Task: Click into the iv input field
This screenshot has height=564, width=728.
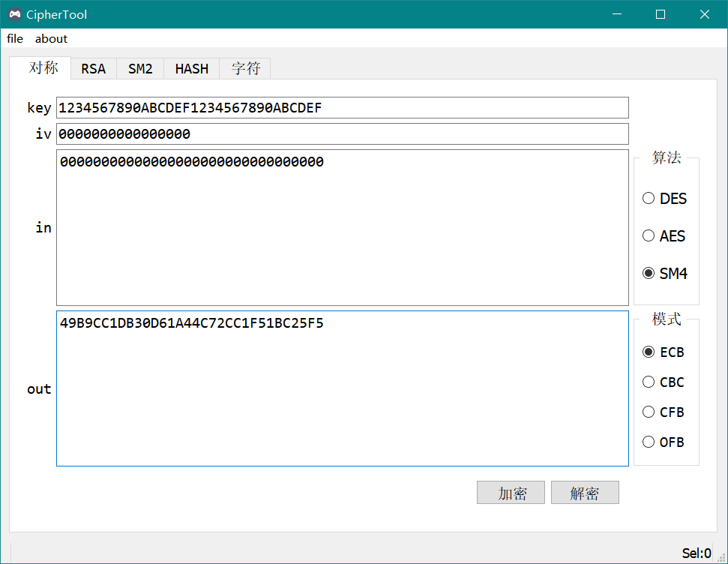Action: [343, 133]
